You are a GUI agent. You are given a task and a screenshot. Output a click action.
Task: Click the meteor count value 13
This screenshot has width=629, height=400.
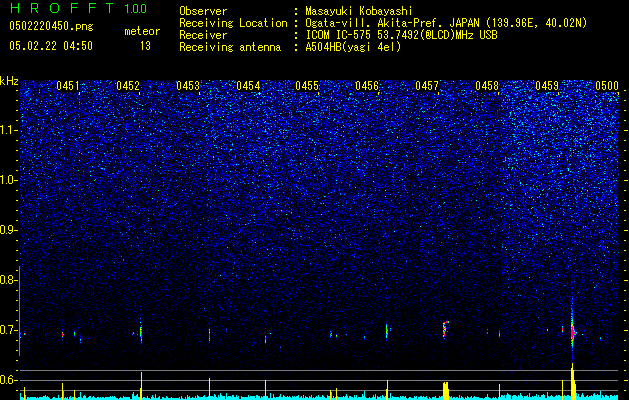point(145,46)
